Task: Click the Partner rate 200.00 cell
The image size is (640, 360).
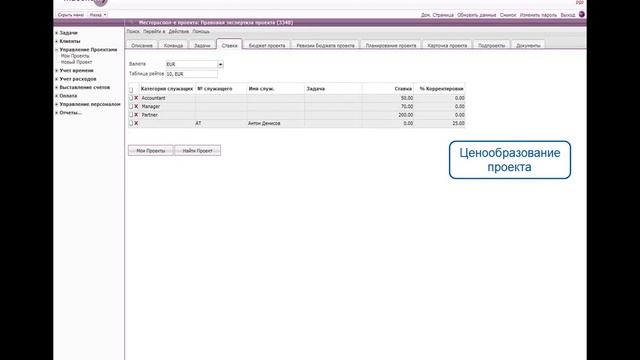Action: coord(388,115)
